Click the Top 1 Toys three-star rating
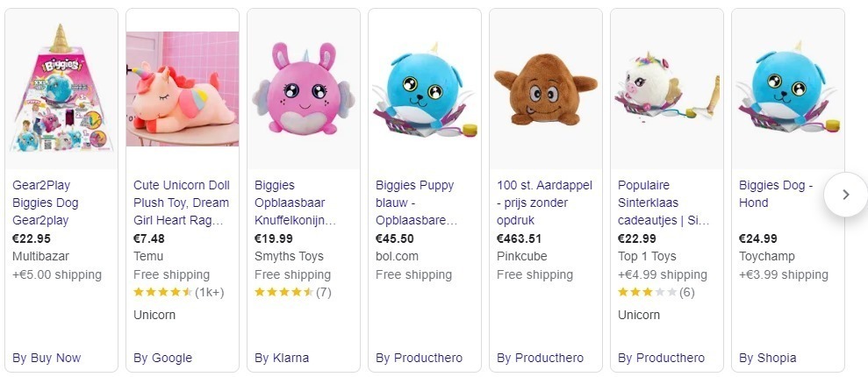The width and height of the screenshot is (868, 377). [x=656, y=292]
